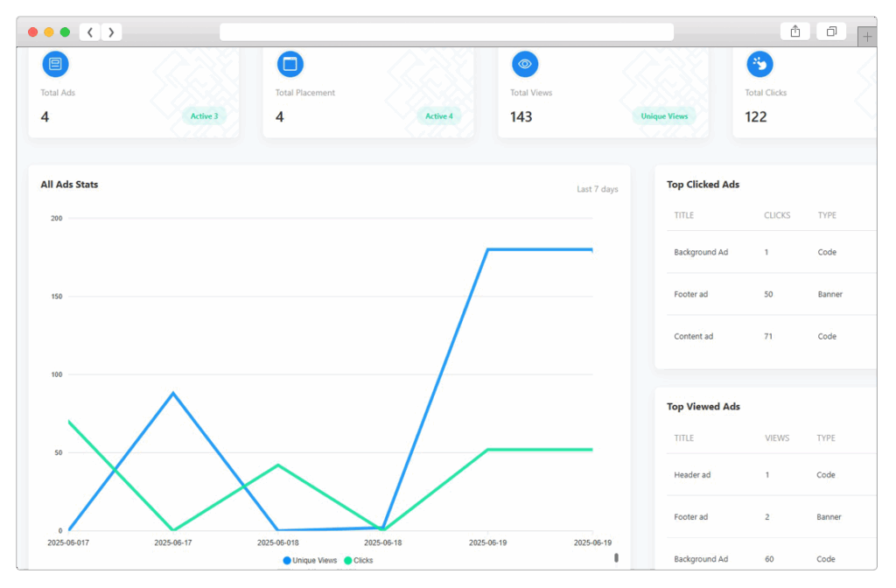Click the Active 3 badge
Image resolution: width=896 pixels, height=588 pixels.
tap(204, 116)
